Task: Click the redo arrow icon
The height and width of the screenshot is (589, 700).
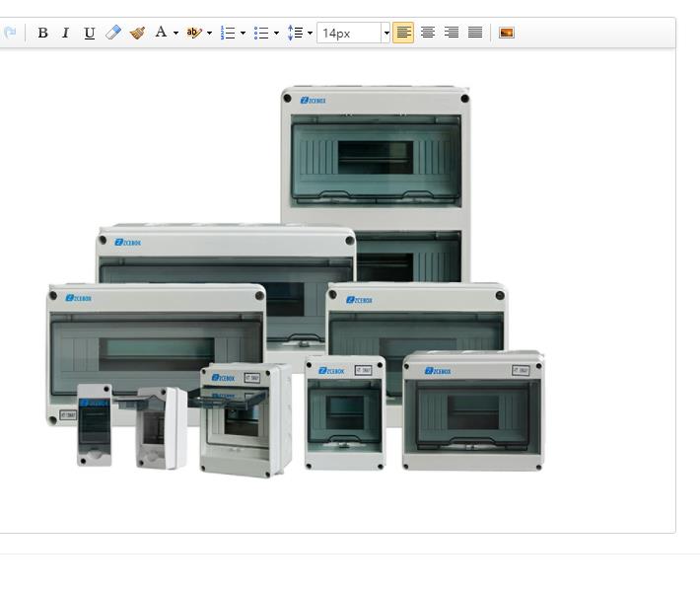Action: pyautogui.click(x=9, y=33)
